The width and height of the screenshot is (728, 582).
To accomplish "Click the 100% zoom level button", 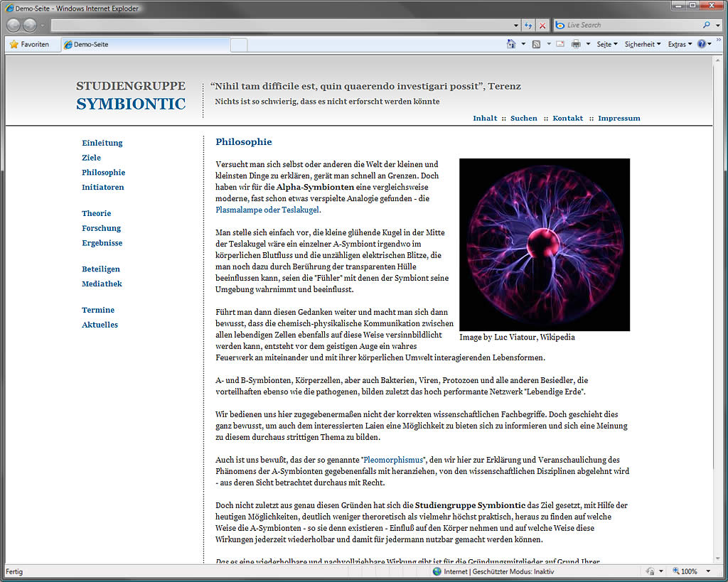I will point(685,571).
